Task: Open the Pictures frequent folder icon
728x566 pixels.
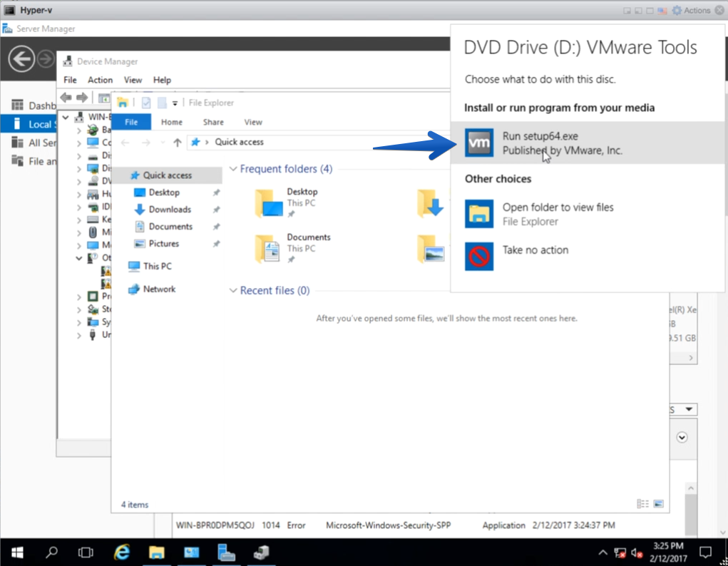Action: [x=431, y=248]
